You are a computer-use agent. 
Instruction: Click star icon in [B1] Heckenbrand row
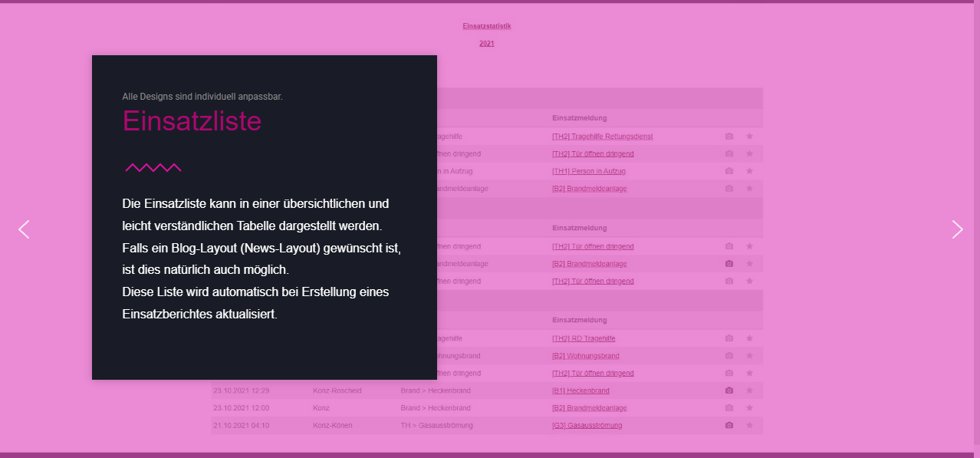(x=749, y=390)
